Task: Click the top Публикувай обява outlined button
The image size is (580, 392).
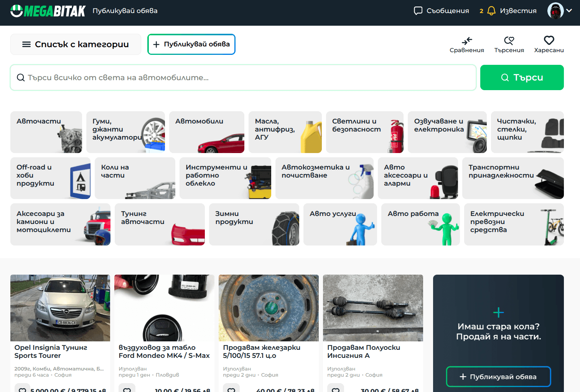Action: tap(191, 44)
